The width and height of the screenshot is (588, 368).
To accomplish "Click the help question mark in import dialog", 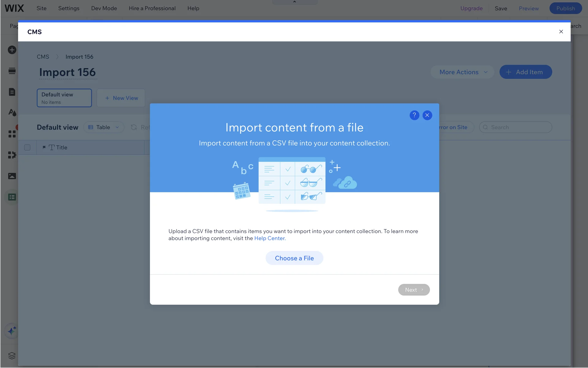I will click(x=414, y=115).
